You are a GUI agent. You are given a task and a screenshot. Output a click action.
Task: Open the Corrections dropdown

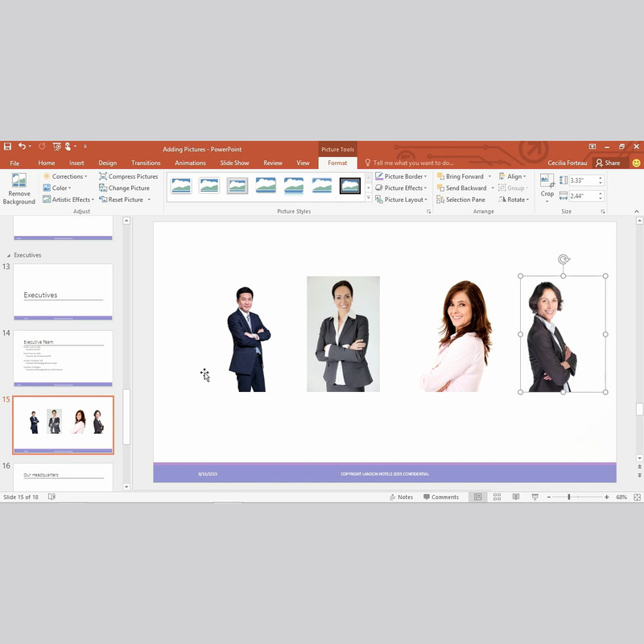coord(68,176)
